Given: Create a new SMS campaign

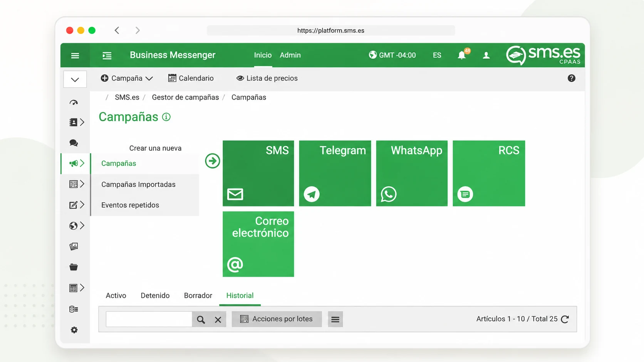Looking at the screenshot, I should [x=258, y=173].
